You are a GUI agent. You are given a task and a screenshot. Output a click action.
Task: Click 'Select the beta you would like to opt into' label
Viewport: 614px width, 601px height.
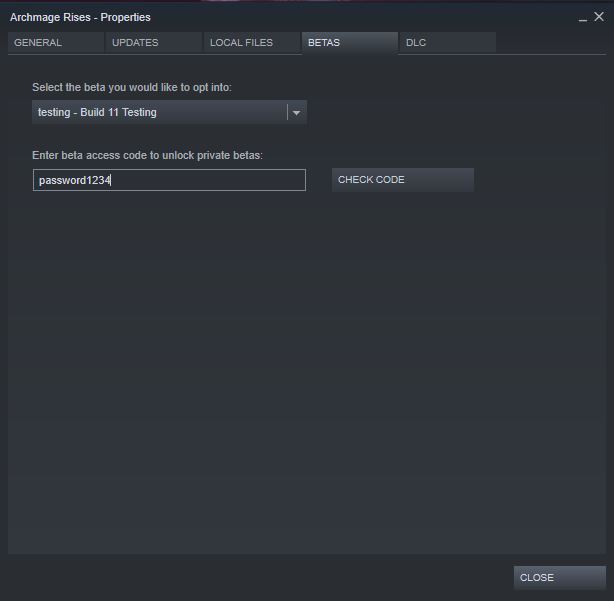click(132, 87)
